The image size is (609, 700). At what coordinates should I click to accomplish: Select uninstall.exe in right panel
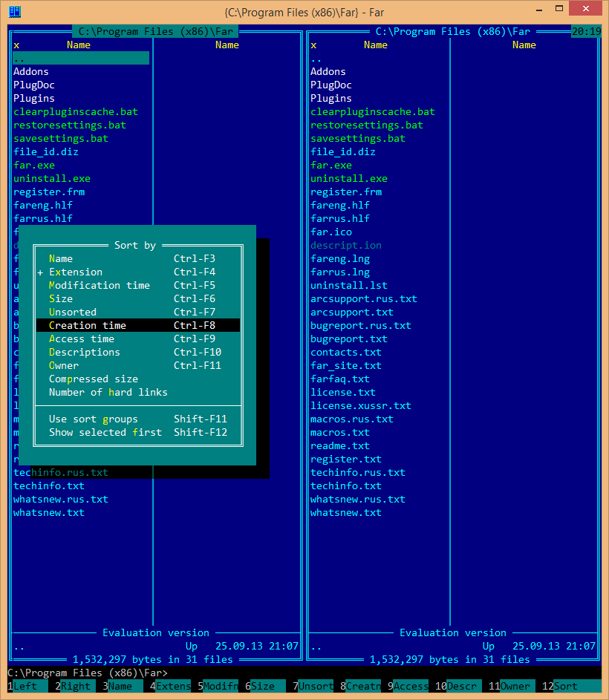[x=349, y=179]
